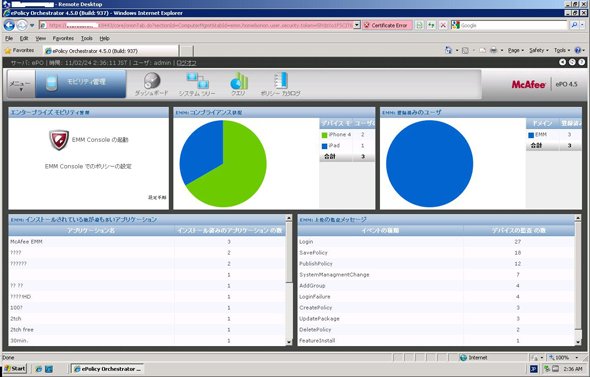Open the Favorites menu
The image size is (590, 377).
pos(63,38)
